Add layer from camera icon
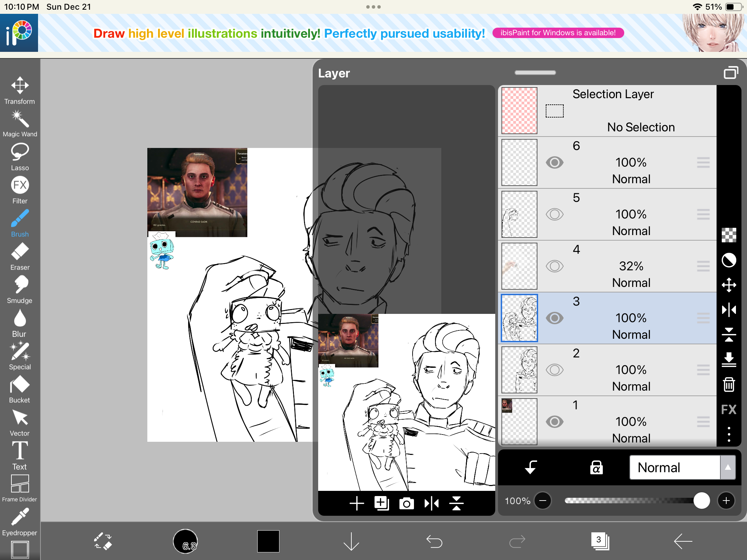The width and height of the screenshot is (747, 560). point(406,503)
